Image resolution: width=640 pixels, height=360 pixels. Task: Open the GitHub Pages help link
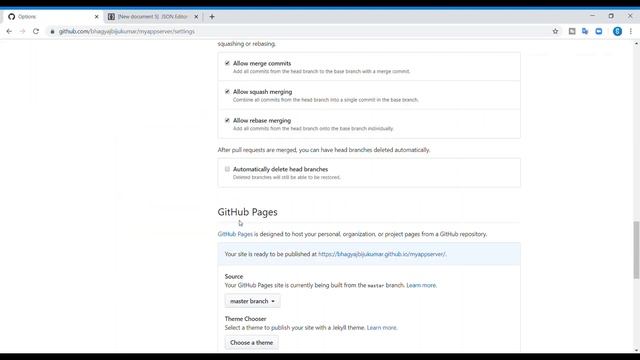235,234
